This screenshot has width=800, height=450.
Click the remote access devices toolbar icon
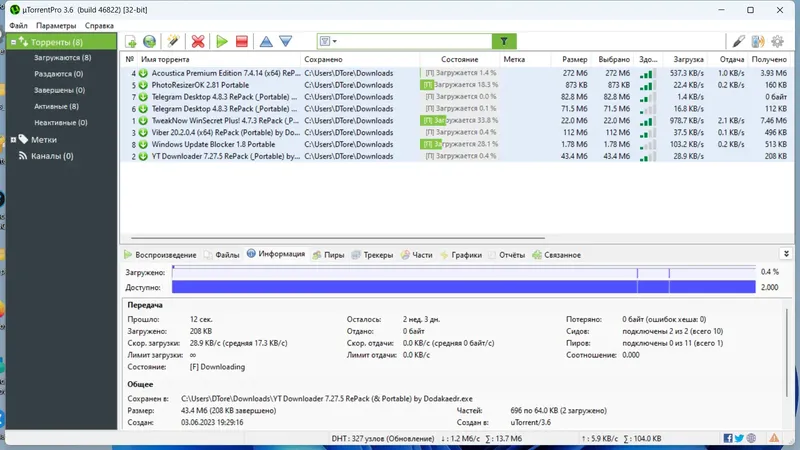point(758,41)
